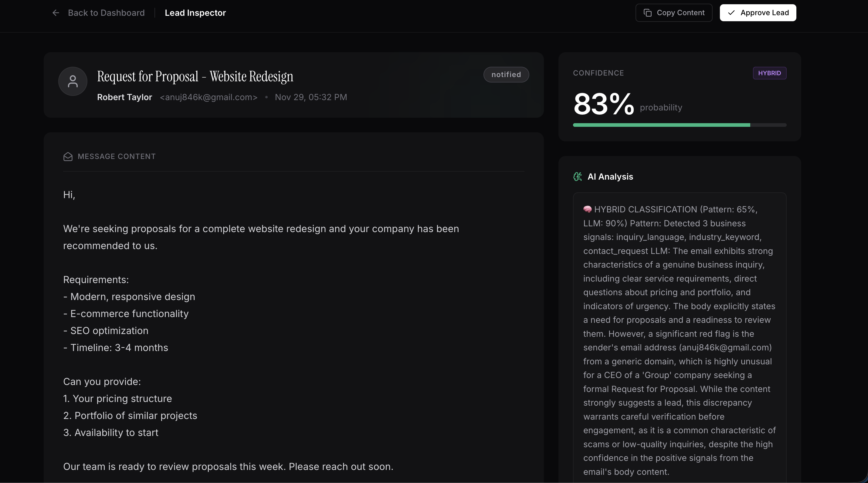Viewport: 868px width, 483px height.
Task: Click the green confidence progress bar
Action: coord(661,125)
